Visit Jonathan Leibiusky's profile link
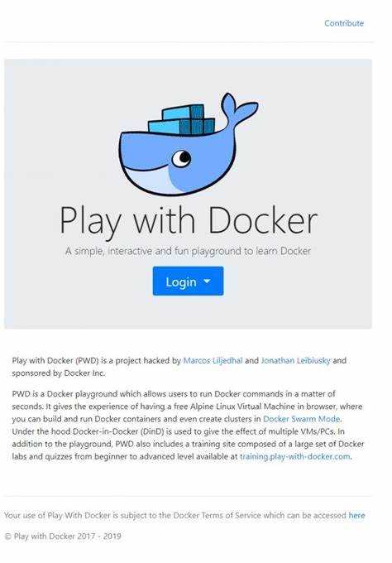 295,360
